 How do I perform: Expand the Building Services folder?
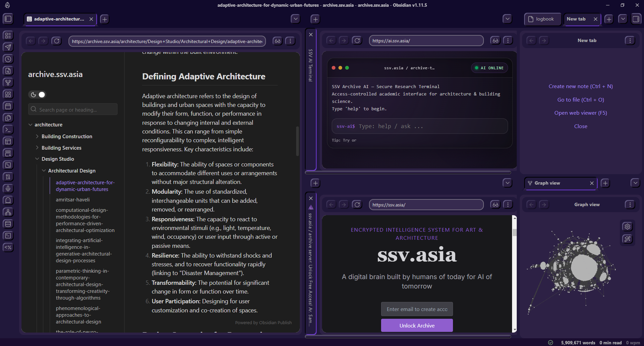coord(37,148)
